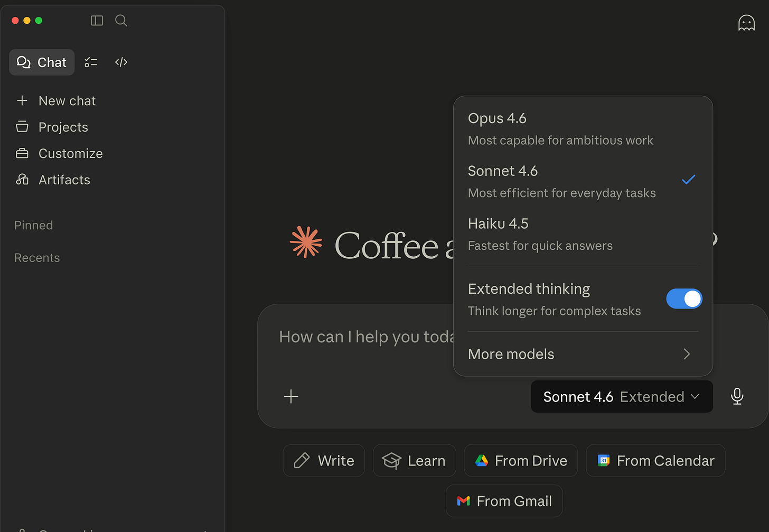The image size is (769, 532).
Task: Toggle the sidebar panel icon
Action: click(x=97, y=21)
